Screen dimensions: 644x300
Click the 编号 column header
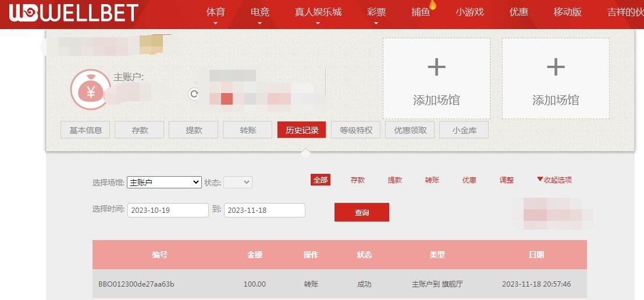[160, 255]
